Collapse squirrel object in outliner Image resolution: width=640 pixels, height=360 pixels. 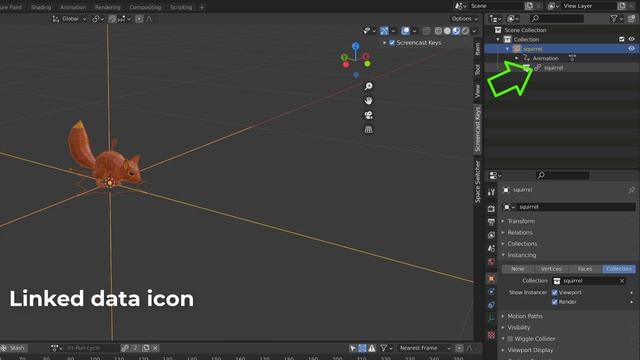click(507, 49)
